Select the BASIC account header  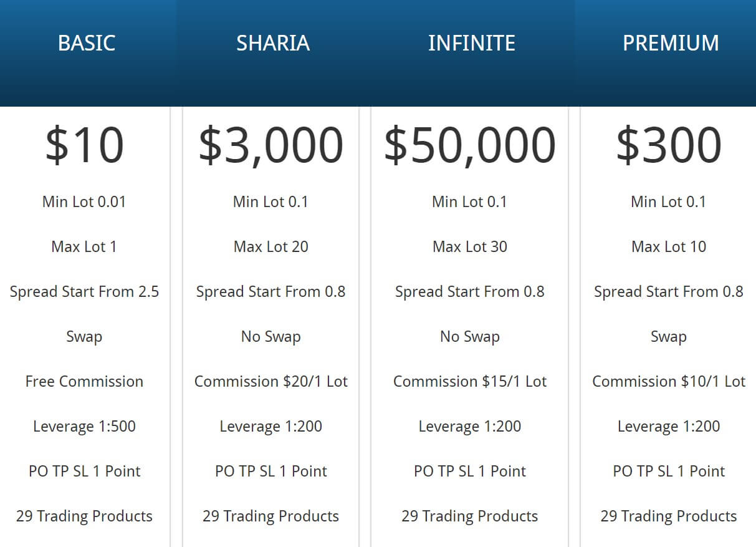click(x=87, y=43)
